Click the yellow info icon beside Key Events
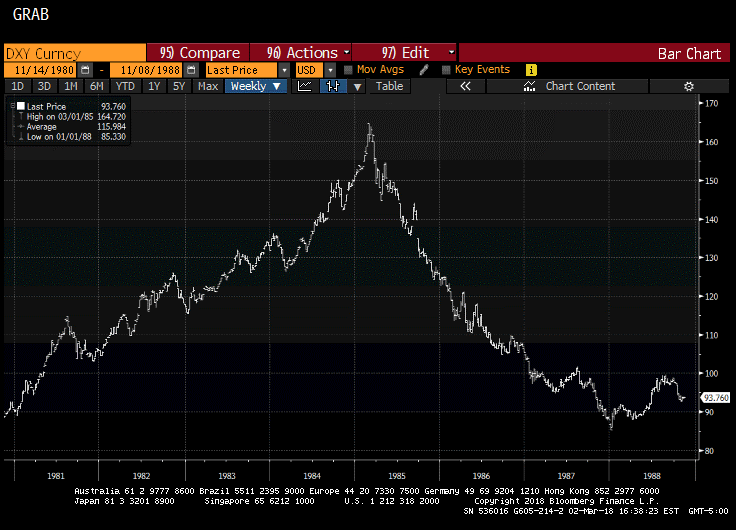Screen dimensions: 736x530 pyautogui.click(x=531, y=70)
